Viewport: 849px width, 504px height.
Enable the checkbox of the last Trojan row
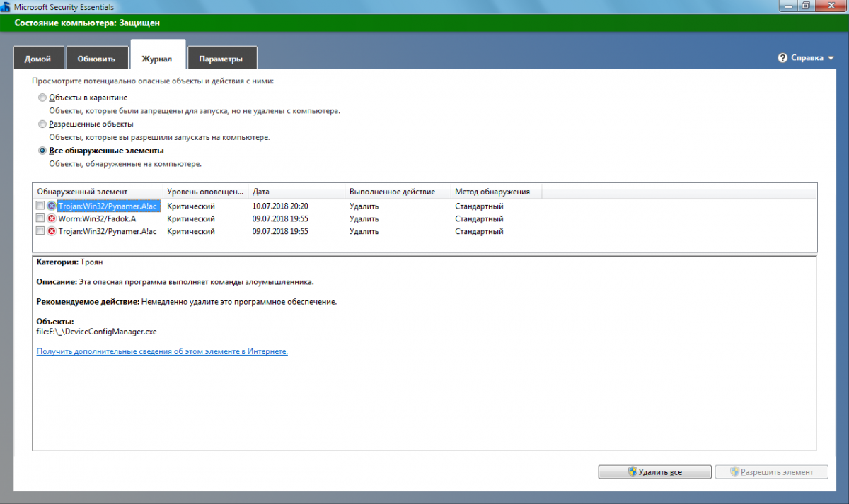(40, 231)
